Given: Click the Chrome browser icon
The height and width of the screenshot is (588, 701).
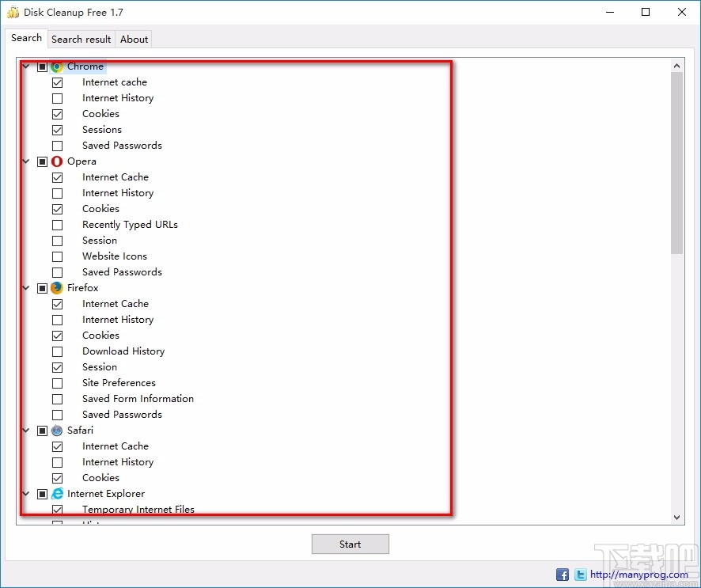Looking at the screenshot, I should click(x=55, y=66).
